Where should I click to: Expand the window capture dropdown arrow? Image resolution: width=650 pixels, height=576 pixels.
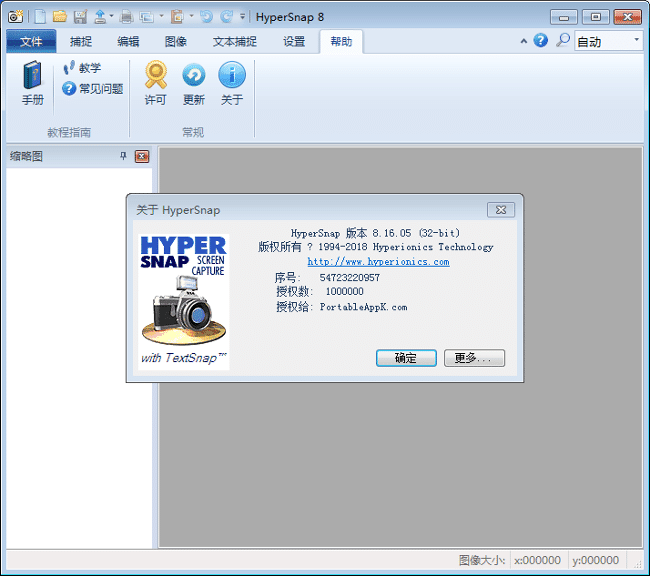(x=162, y=16)
